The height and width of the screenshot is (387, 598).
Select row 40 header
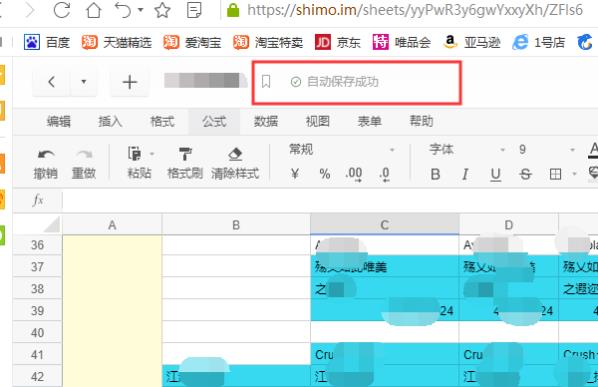[x=37, y=332]
